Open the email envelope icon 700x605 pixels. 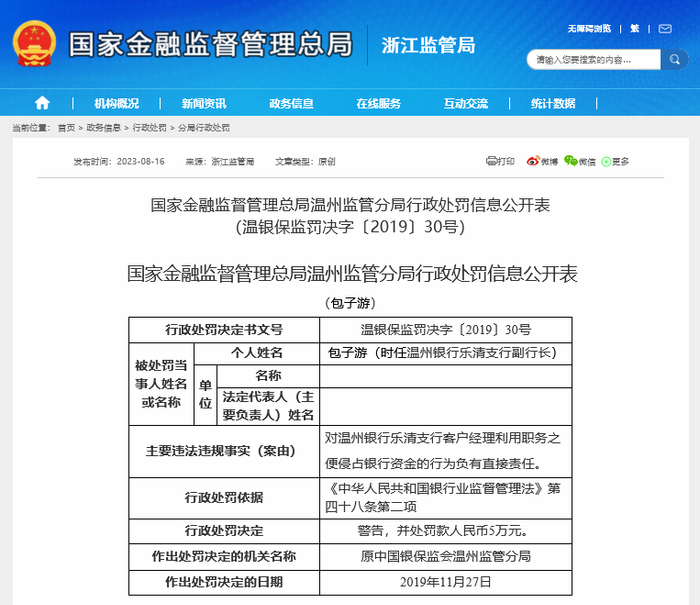(x=665, y=29)
